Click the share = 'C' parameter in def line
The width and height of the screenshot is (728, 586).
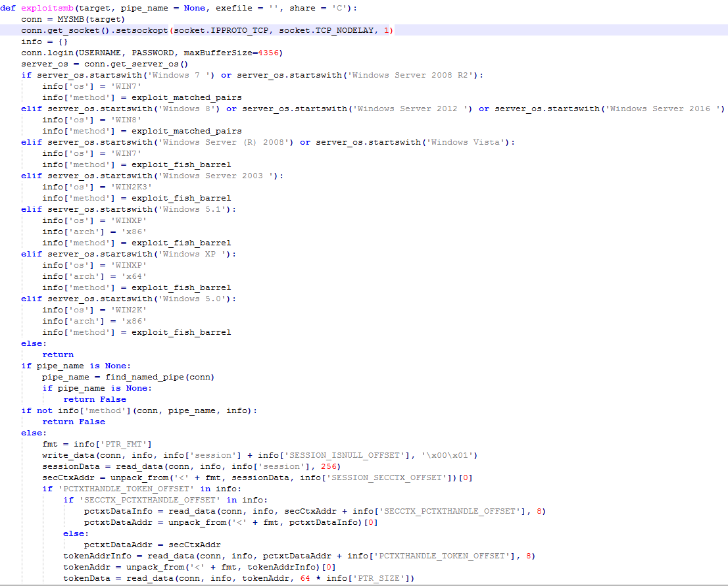pyautogui.click(x=318, y=8)
